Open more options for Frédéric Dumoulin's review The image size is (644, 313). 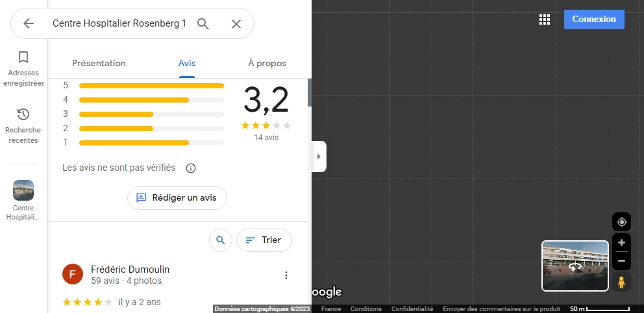point(286,275)
